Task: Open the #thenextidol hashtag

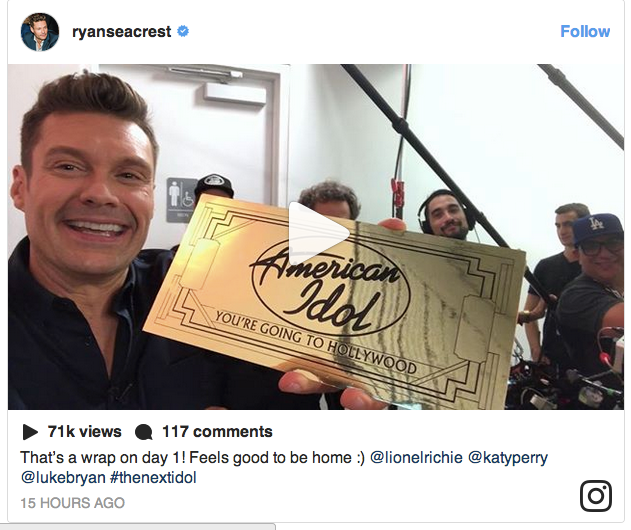Action: click(x=153, y=478)
